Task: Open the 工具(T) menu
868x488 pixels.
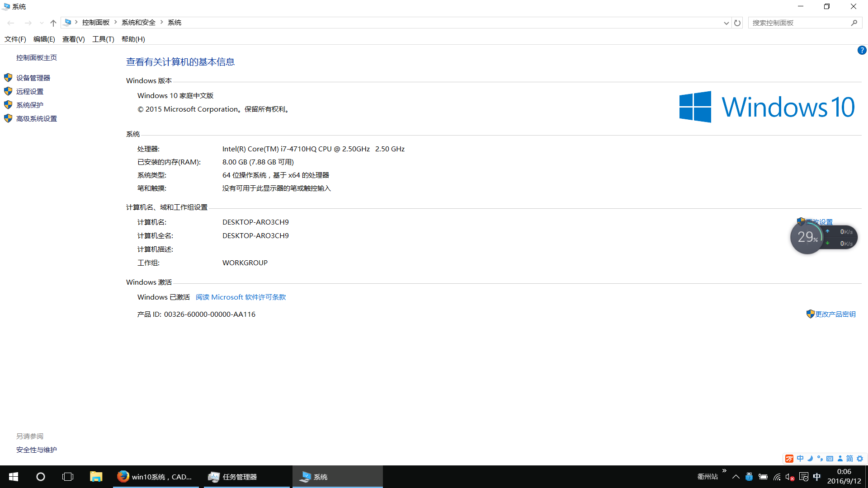Action: [x=103, y=39]
